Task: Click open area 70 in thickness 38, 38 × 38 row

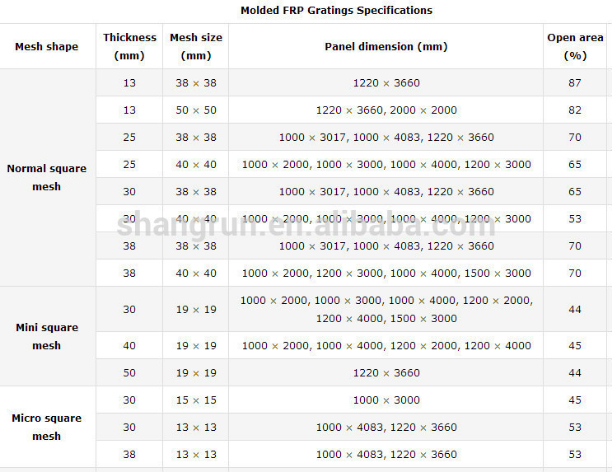Action: pos(575,246)
